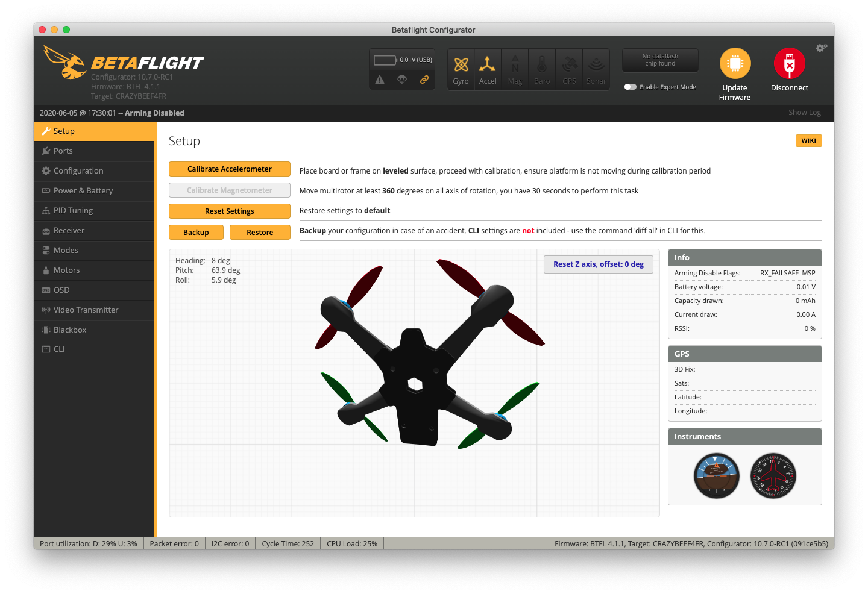The height and width of the screenshot is (594, 868).
Task: Open the PID Tuning tab
Action: pyautogui.click(x=95, y=211)
